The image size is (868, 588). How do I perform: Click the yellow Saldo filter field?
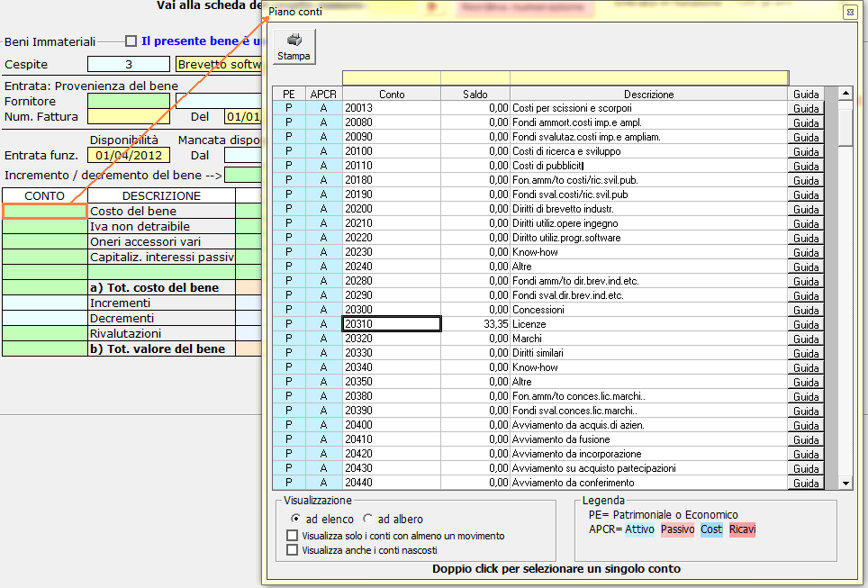tap(475, 77)
